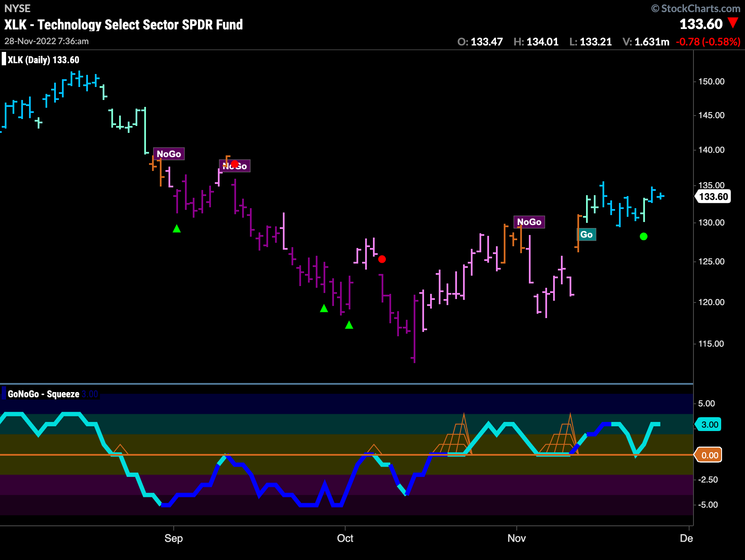The height and width of the screenshot is (560, 745).
Task: Click the date stamp 28-Nov-2022 7:36:am
Action: pyautogui.click(x=46, y=41)
